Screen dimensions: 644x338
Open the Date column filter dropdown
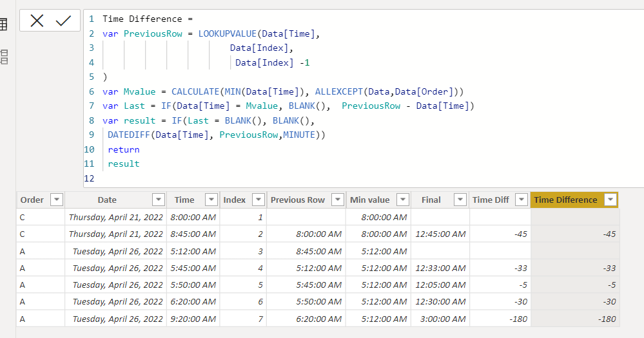click(x=159, y=200)
